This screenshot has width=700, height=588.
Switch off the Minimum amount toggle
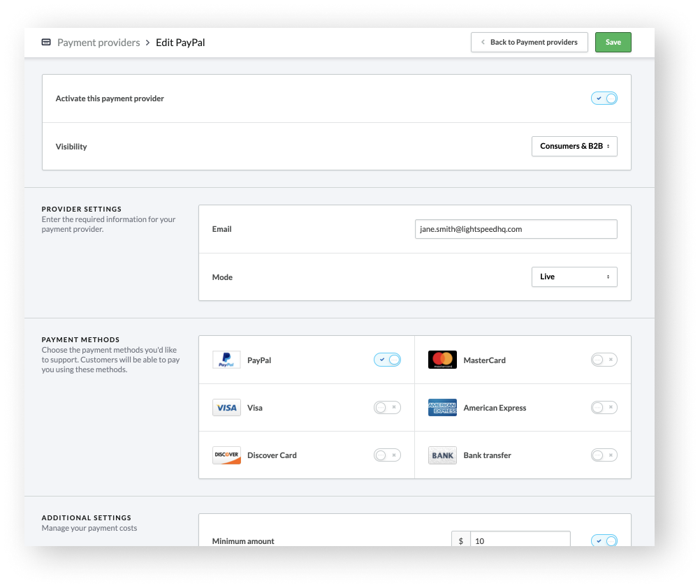click(x=604, y=541)
